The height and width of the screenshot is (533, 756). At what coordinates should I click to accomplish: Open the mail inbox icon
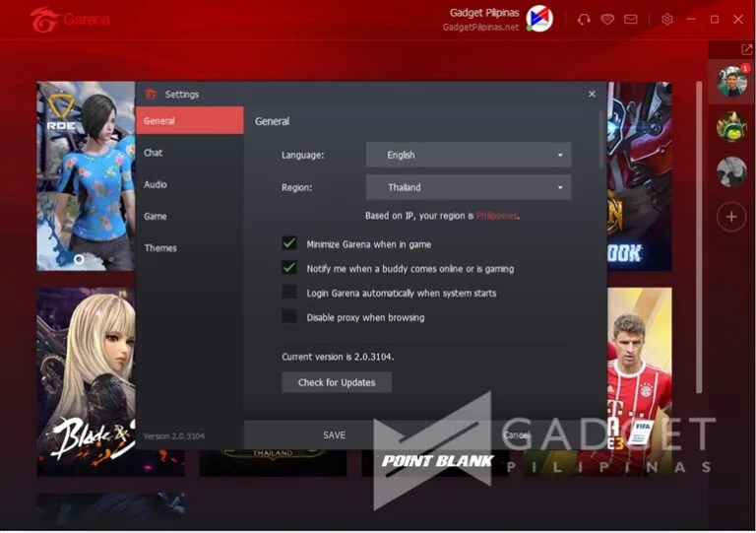pyautogui.click(x=631, y=20)
